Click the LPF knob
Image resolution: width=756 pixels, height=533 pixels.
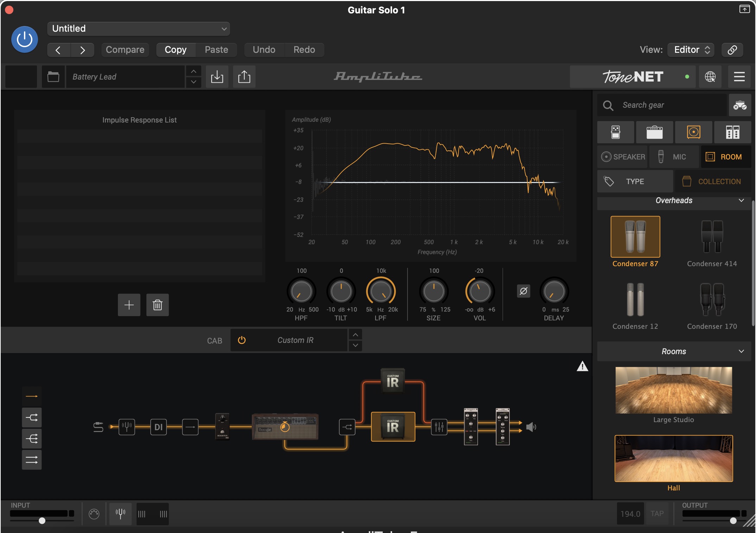click(381, 291)
